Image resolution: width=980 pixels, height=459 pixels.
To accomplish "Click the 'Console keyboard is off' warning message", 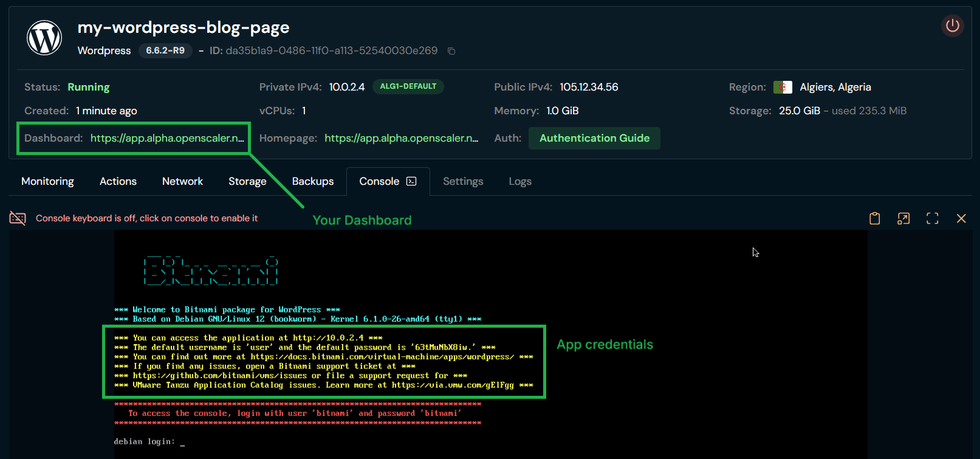I will 146,218.
